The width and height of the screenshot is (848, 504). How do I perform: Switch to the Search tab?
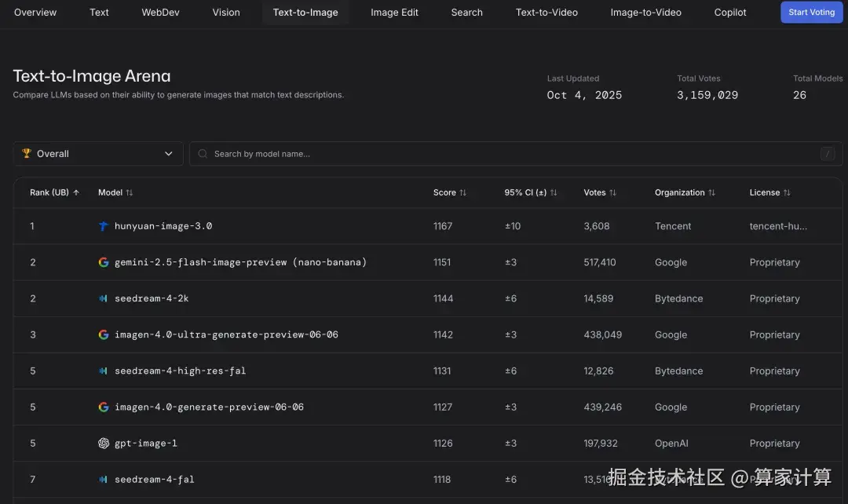(x=466, y=13)
